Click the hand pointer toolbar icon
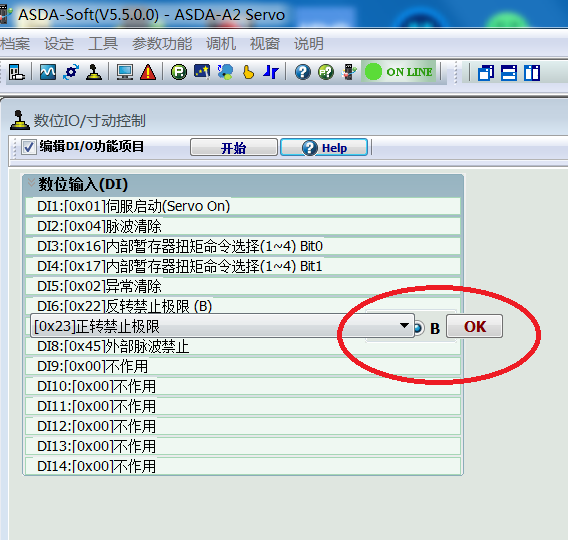This screenshot has height=540, width=568. click(x=248, y=72)
